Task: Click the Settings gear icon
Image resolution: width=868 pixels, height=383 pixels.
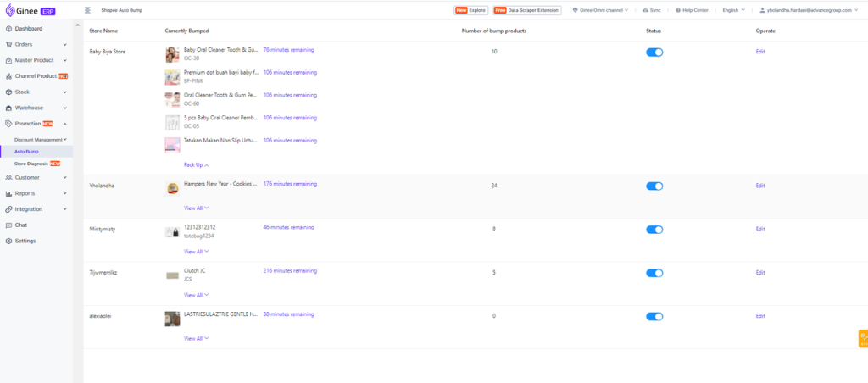Action: [8, 241]
